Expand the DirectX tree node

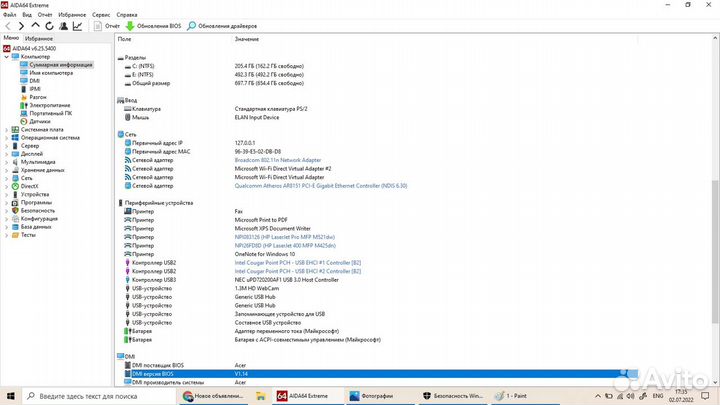point(6,186)
